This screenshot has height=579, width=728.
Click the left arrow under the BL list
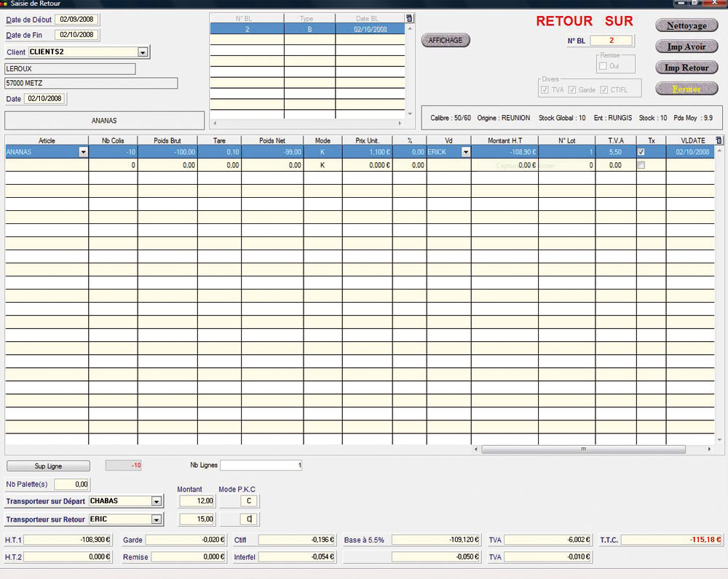coord(215,124)
